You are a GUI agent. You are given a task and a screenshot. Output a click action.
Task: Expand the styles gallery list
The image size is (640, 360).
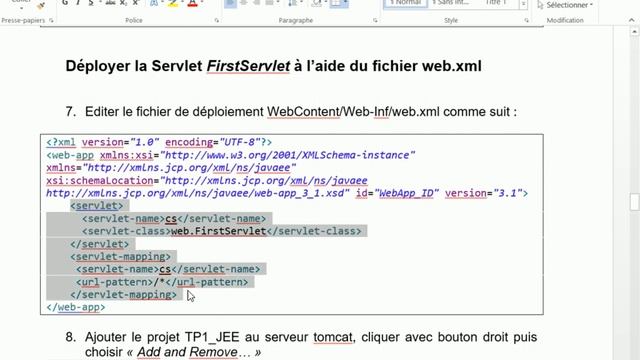coord(523,4)
